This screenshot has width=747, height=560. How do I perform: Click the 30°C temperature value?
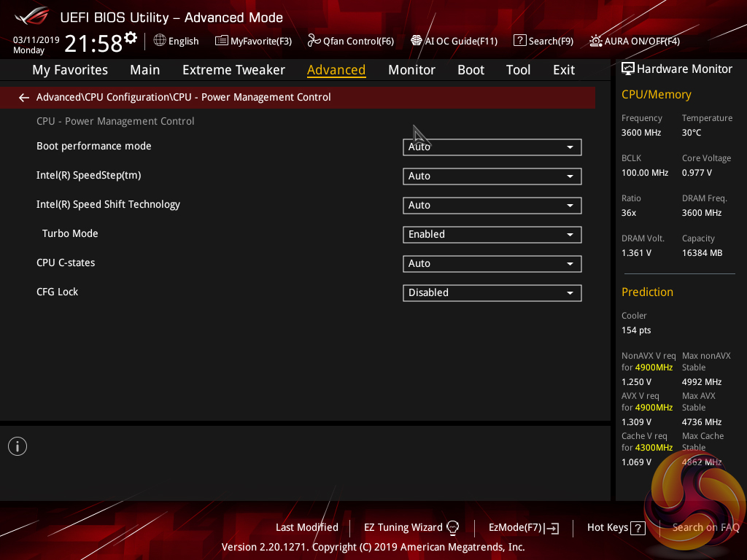[x=692, y=133]
